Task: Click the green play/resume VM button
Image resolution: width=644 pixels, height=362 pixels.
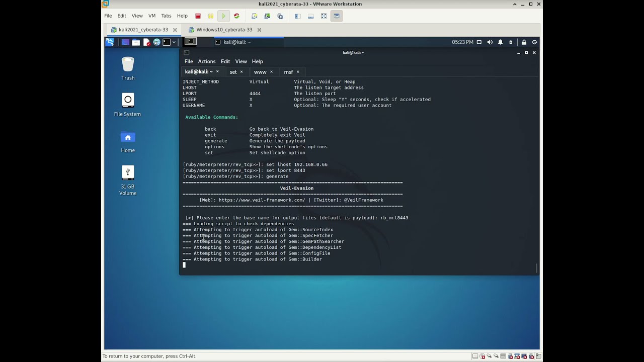Action: [x=223, y=16]
